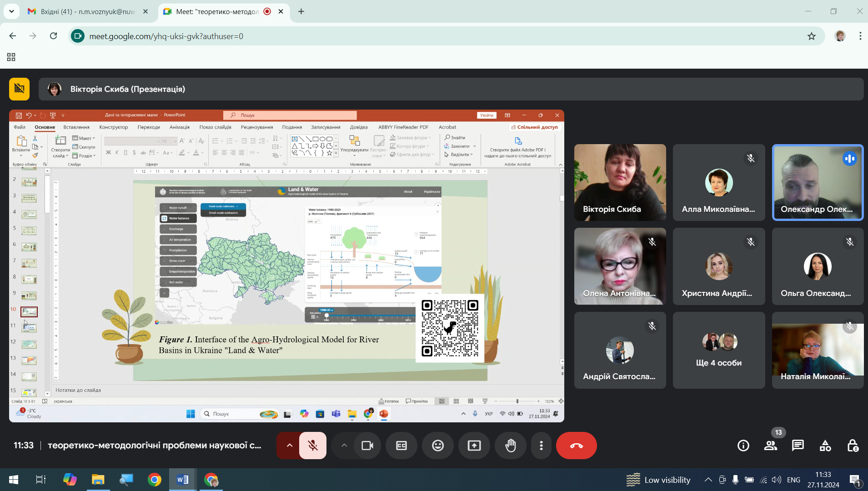Click the present screen button

474,446
